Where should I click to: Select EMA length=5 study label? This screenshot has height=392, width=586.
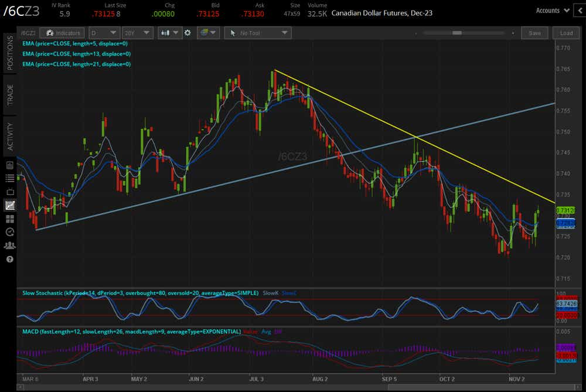tap(75, 43)
